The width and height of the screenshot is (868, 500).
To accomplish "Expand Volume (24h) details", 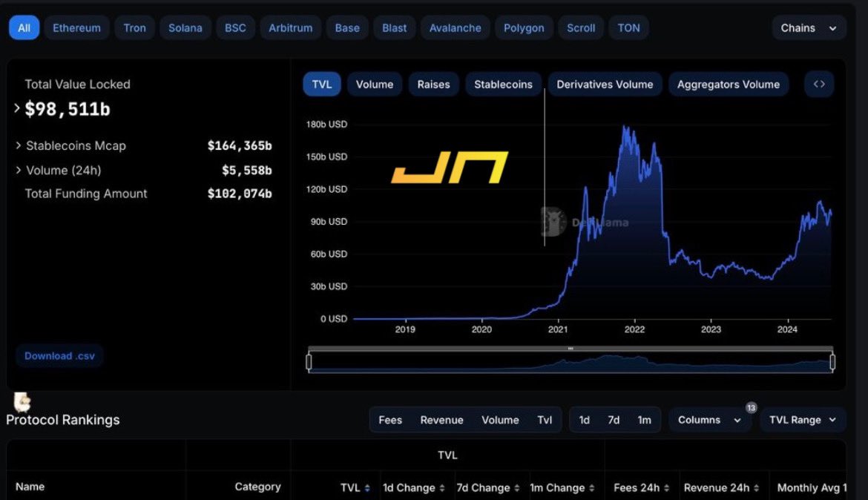I will [x=19, y=170].
